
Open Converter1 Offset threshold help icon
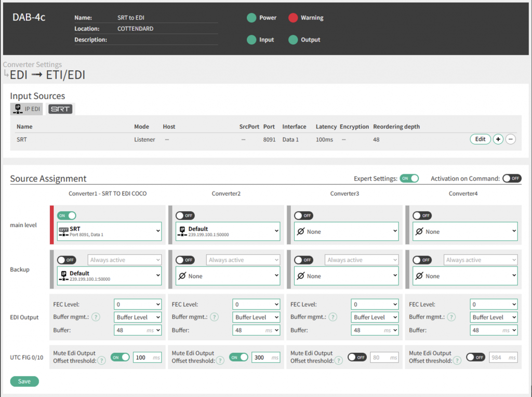[x=101, y=361]
